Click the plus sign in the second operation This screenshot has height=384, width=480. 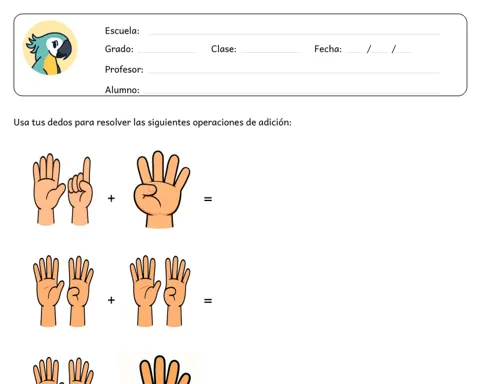[111, 300]
